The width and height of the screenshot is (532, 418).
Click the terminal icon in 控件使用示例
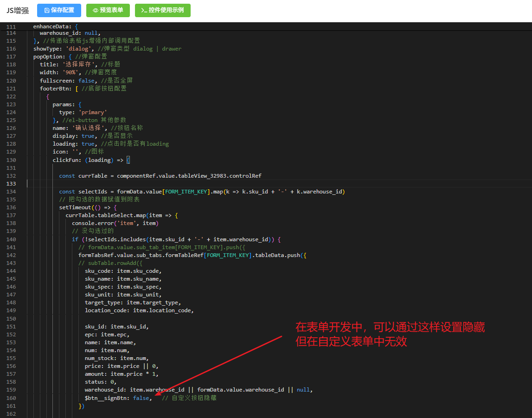click(x=144, y=10)
